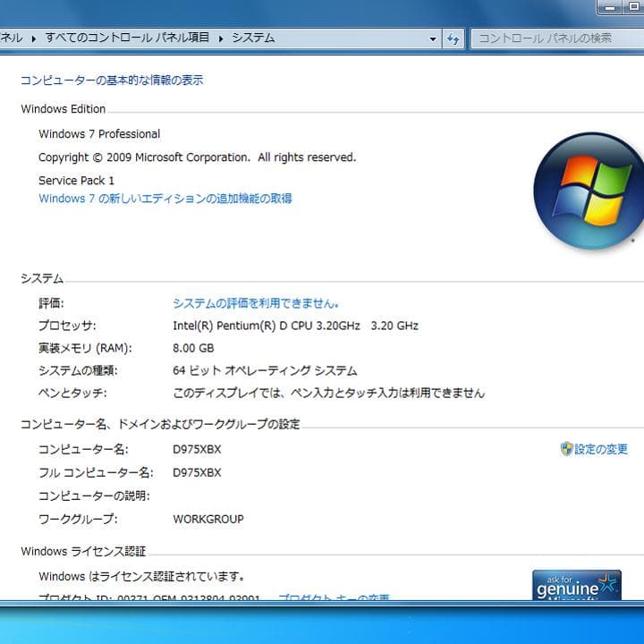
Task: Open すべてのコントロール パネル項目 breadcrumb
Action: pyautogui.click(x=127, y=38)
